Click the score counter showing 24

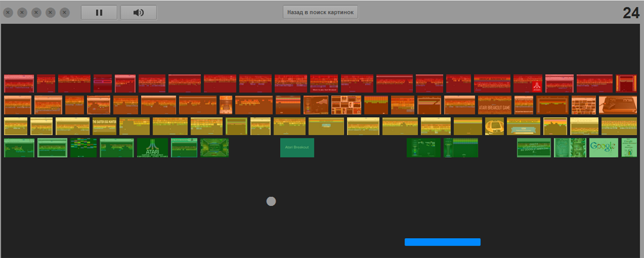coord(630,13)
